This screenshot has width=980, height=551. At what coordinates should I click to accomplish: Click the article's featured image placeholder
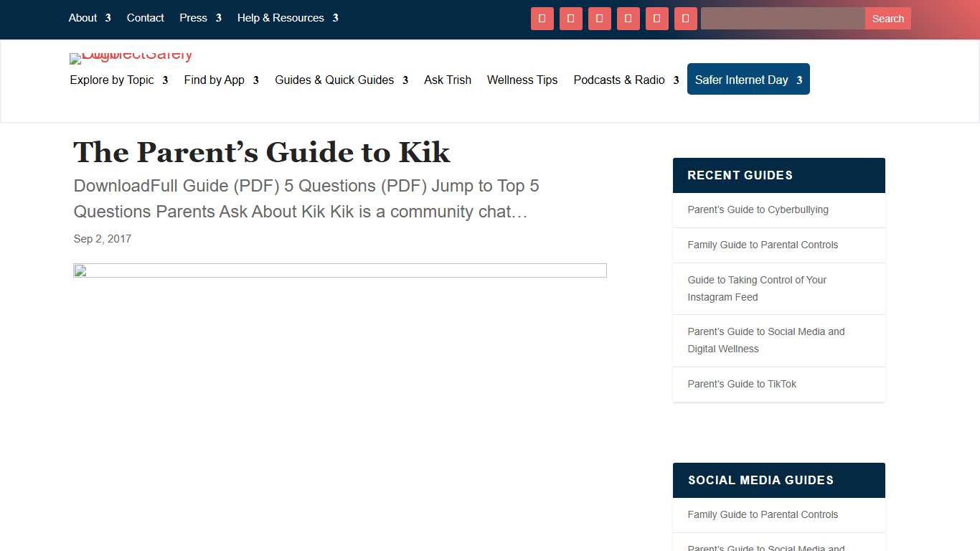339,270
